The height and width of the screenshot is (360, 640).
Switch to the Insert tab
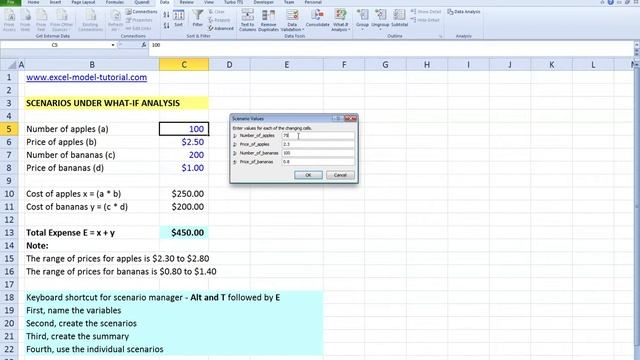click(55, 2)
